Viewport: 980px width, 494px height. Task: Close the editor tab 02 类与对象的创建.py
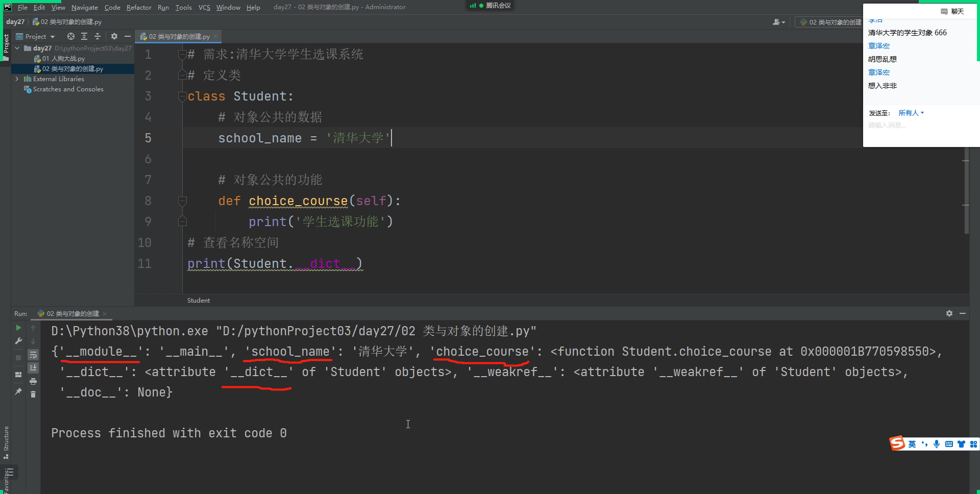click(x=215, y=36)
